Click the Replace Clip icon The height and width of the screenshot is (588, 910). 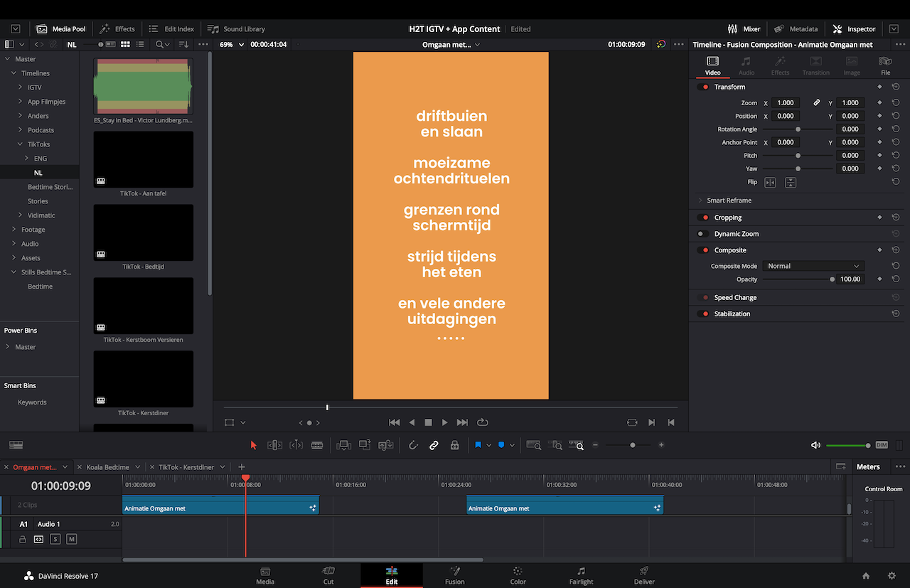[x=386, y=445]
